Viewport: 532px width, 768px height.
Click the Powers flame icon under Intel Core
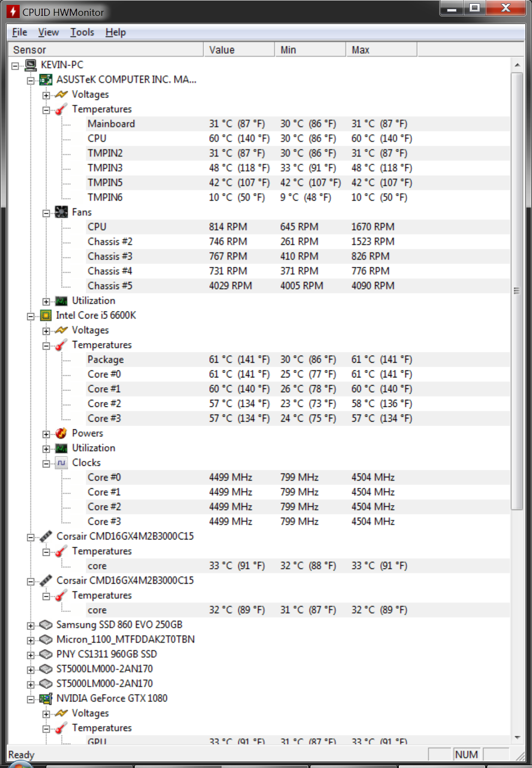point(62,433)
